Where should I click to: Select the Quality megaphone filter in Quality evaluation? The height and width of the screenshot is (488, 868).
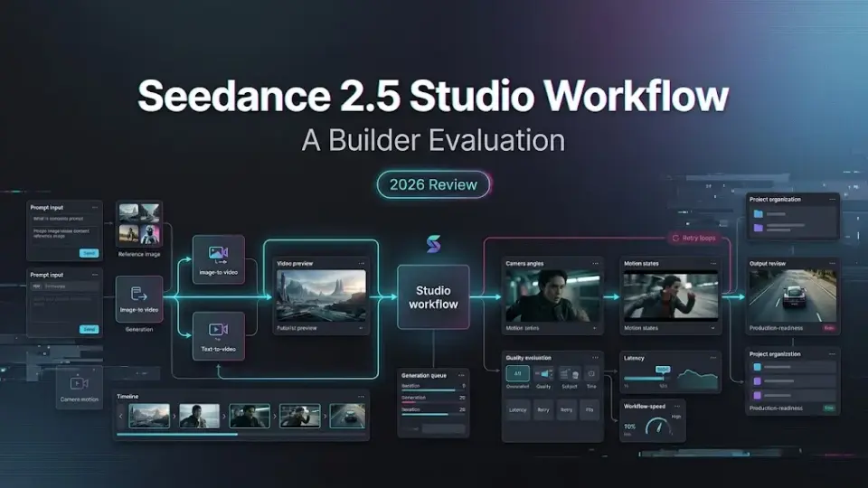pyautogui.click(x=543, y=374)
